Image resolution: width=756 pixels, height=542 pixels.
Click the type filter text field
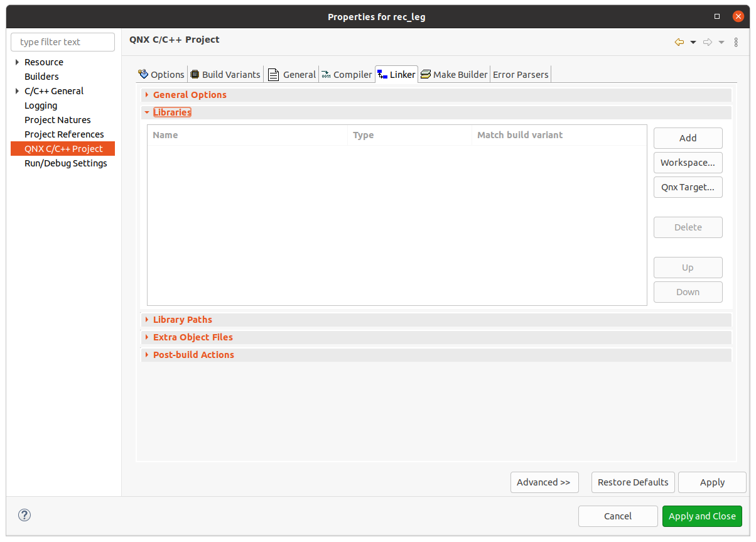pyautogui.click(x=63, y=42)
